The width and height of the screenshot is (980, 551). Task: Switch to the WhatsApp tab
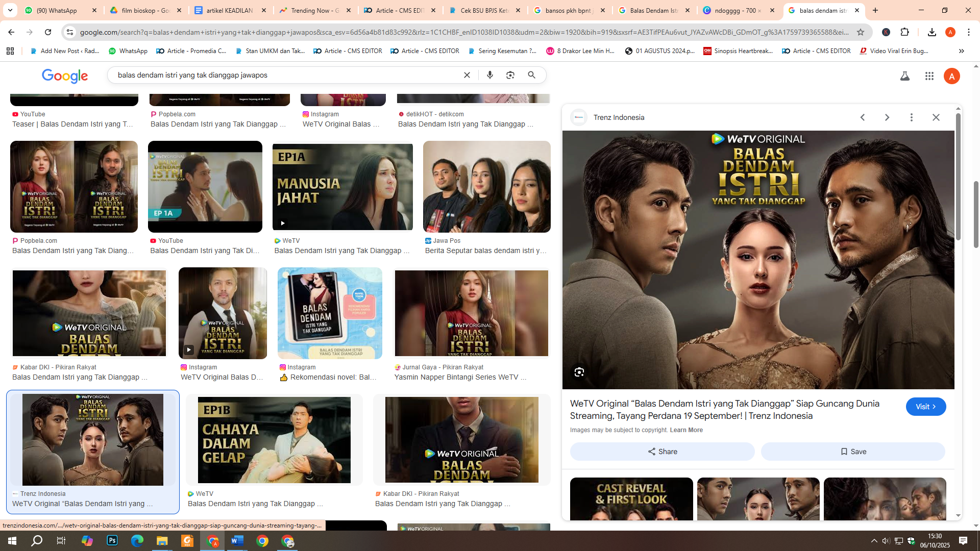[61, 10]
